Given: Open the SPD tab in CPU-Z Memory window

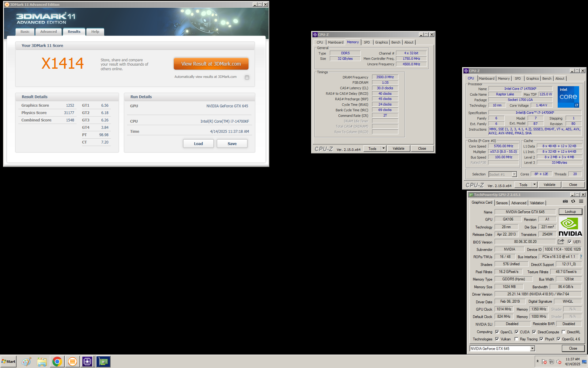Looking at the screenshot, I should (367, 42).
